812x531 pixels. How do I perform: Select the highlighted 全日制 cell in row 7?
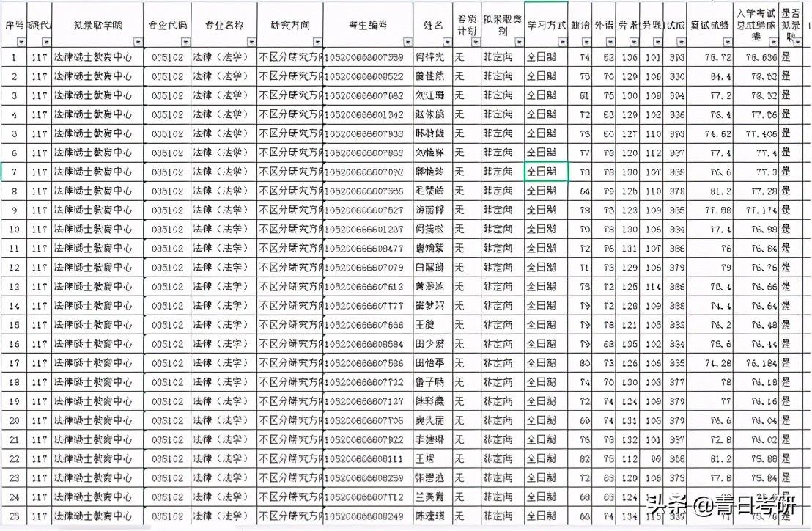[546, 172]
